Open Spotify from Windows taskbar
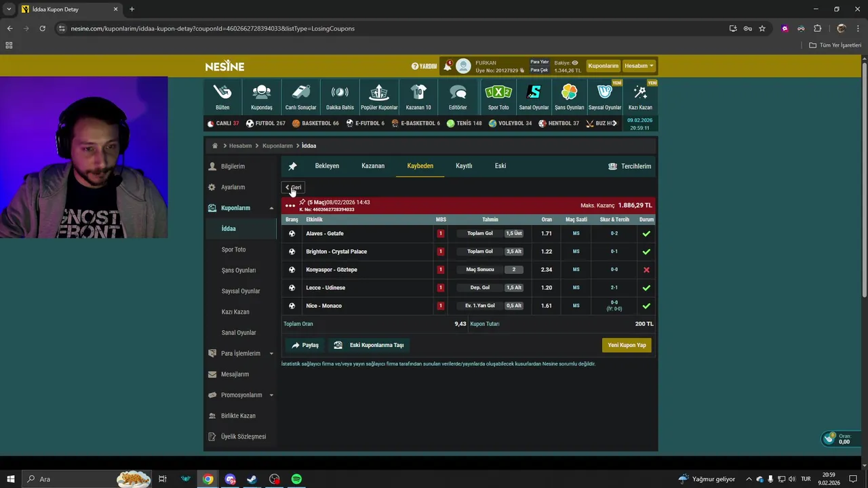This screenshot has width=868, height=488. (x=296, y=479)
